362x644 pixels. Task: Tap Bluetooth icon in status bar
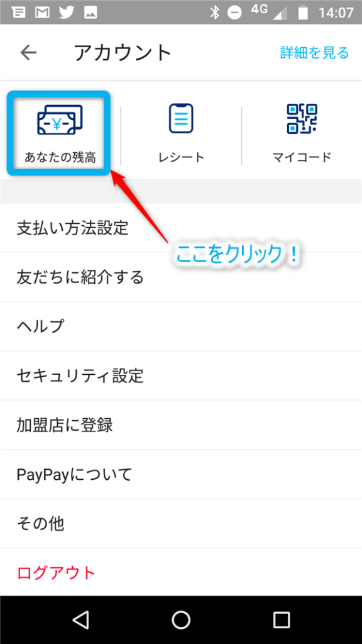click(214, 13)
